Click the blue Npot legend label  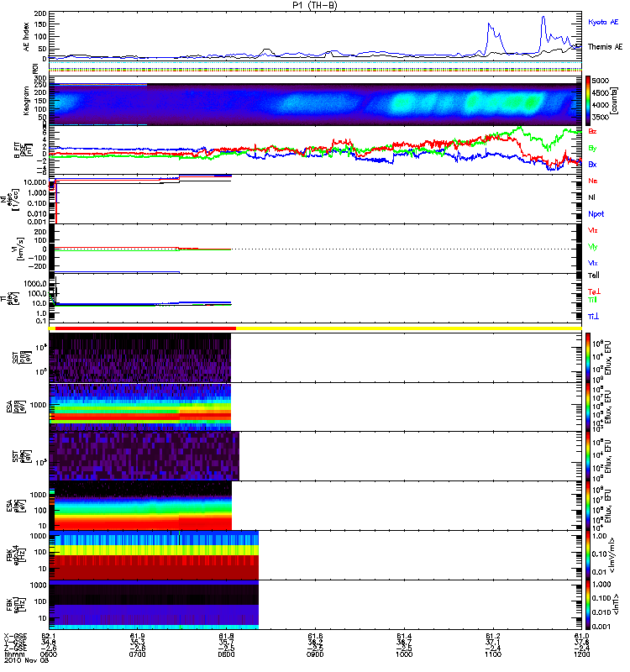pos(596,213)
